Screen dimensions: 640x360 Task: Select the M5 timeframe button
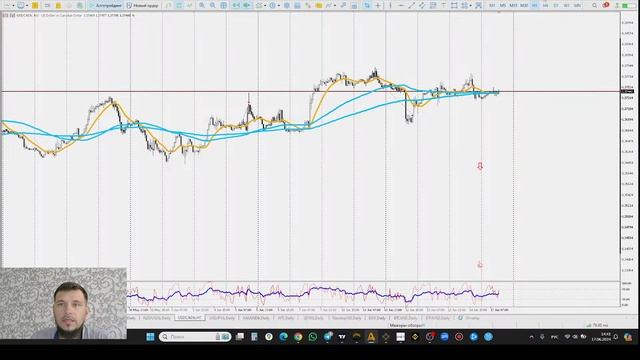pyautogui.click(x=503, y=5)
